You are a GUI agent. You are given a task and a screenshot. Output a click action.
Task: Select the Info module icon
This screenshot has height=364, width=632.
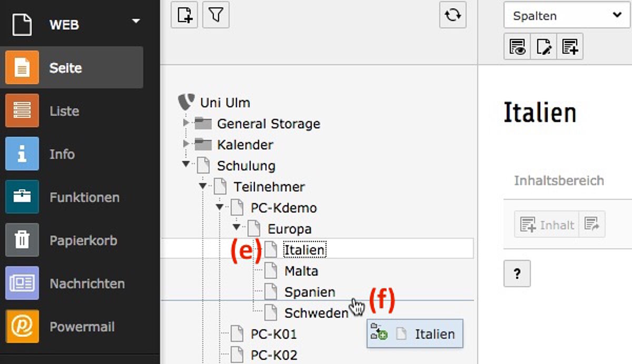22,154
